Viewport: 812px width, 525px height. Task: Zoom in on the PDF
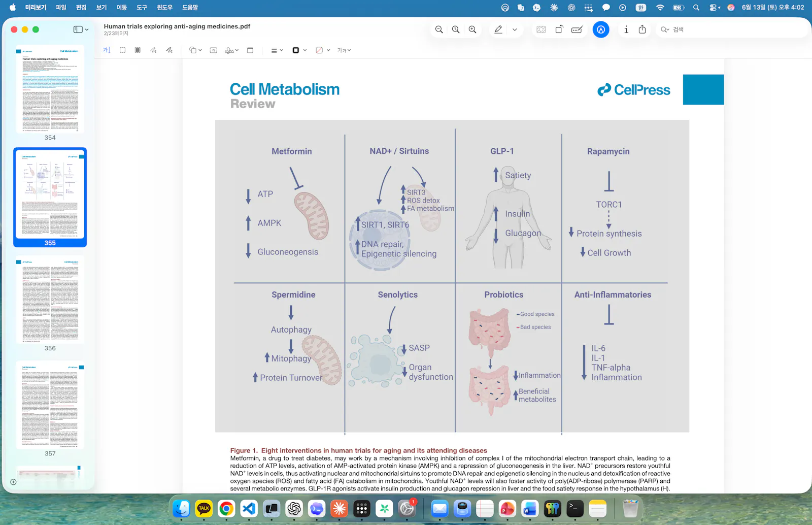pos(472,29)
